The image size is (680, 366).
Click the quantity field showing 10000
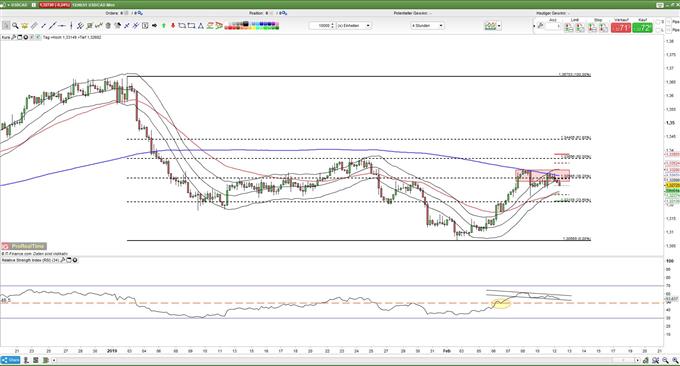(x=323, y=26)
